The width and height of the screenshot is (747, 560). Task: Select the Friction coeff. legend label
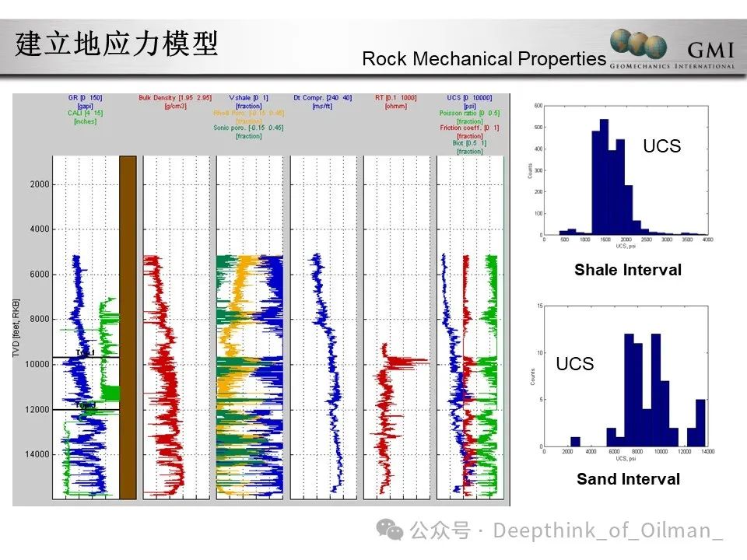[x=470, y=128]
